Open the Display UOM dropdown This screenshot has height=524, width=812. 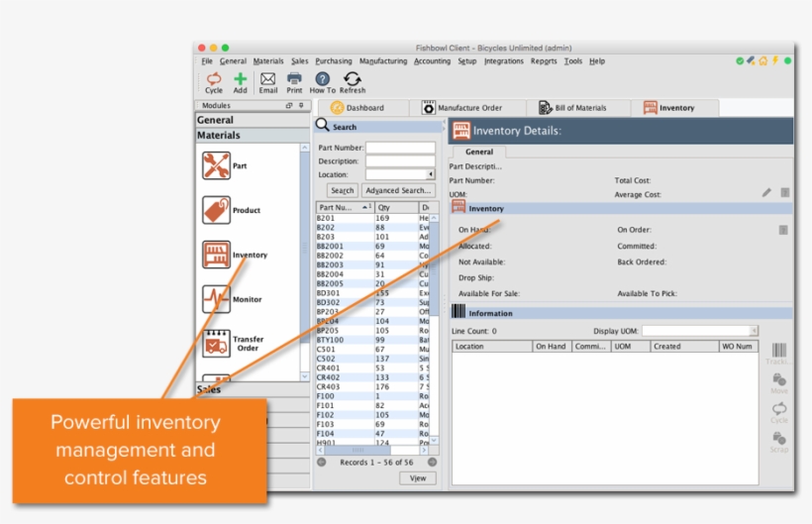[x=754, y=331]
